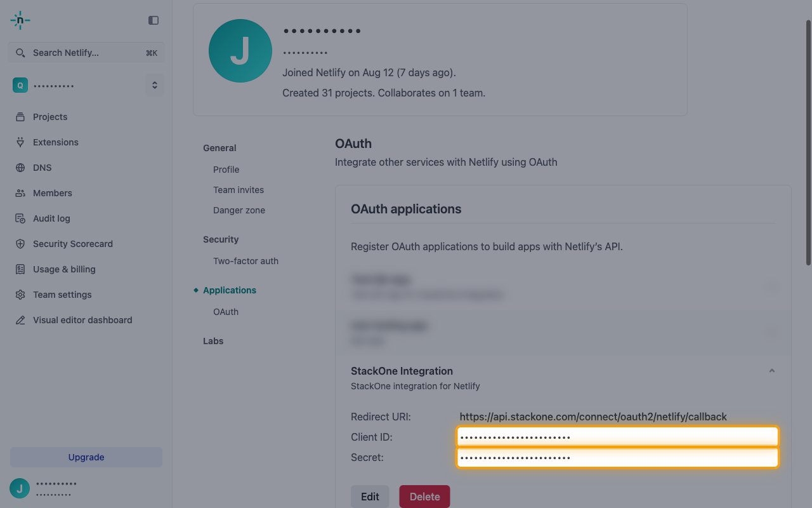The height and width of the screenshot is (508, 812).
Task: Click the Extensions plug icon
Action: pyautogui.click(x=20, y=142)
